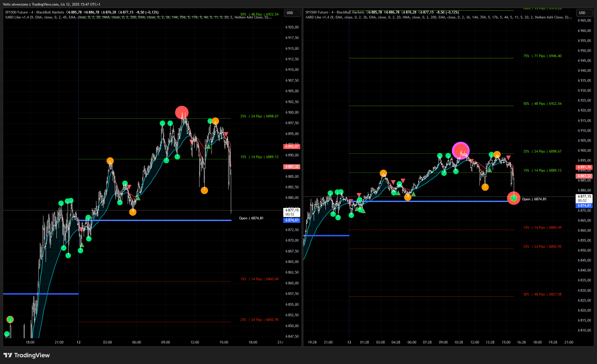Click the large red circle at left chart peak
Viewport: 597px width, 364px height.
[x=182, y=112]
